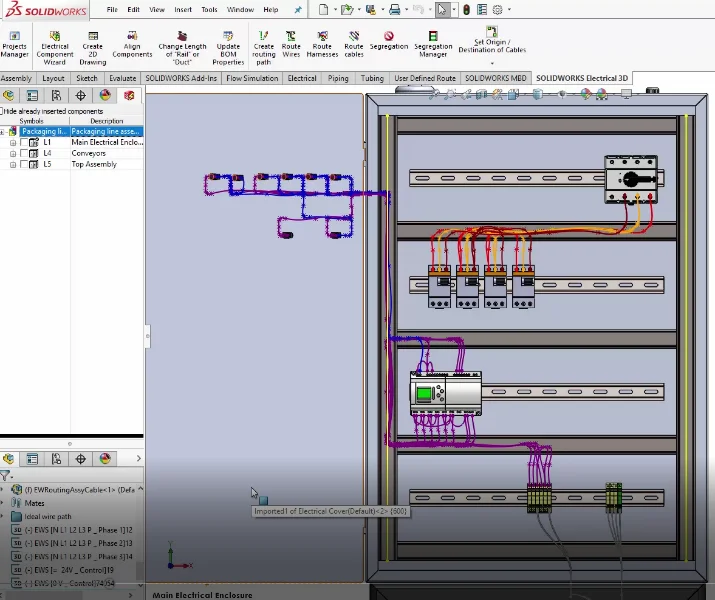Image resolution: width=715 pixels, height=600 pixels.
Task: Click the Create routing path button
Action: (x=263, y=44)
